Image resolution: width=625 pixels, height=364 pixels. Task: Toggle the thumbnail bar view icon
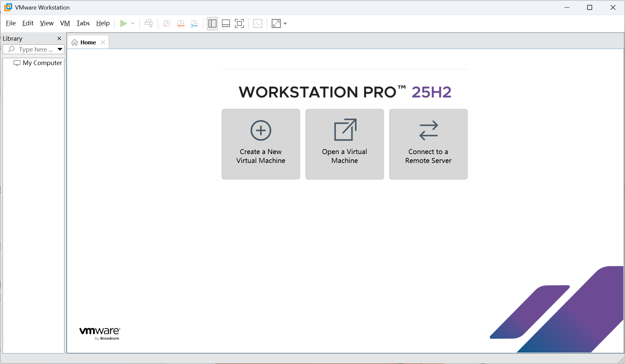tap(226, 23)
